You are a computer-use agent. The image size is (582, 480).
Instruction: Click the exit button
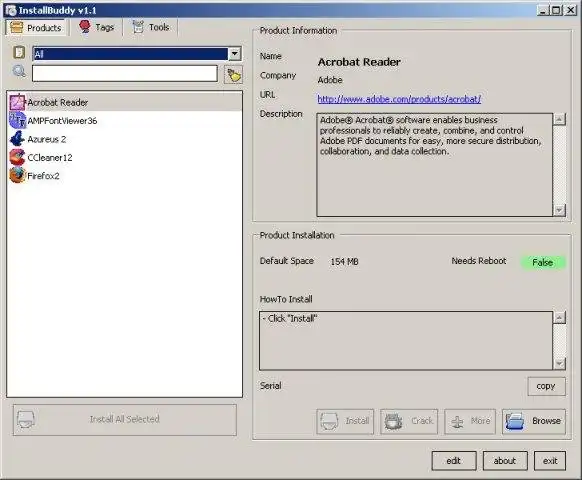pos(550,461)
